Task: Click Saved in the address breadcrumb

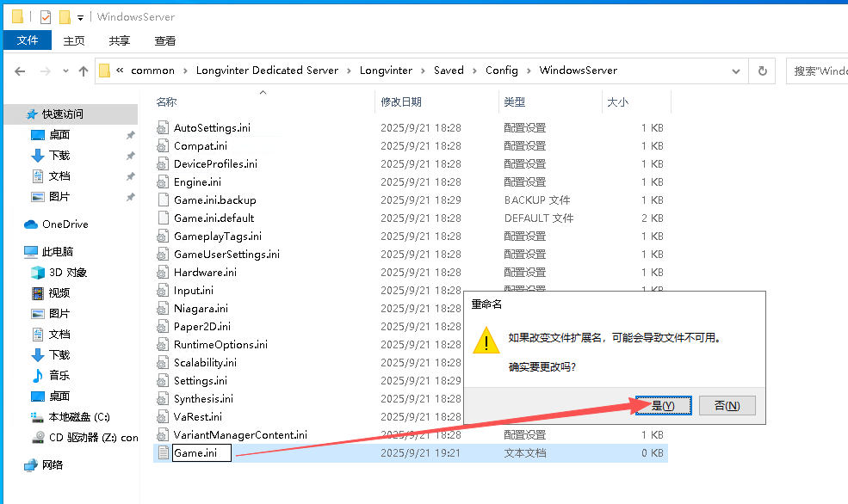Action: coord(449,71)
